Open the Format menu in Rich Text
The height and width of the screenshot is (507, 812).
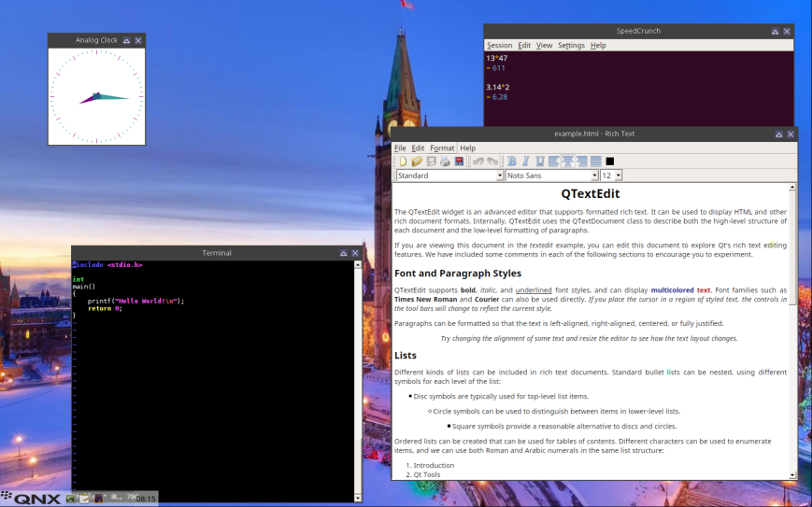click(442, 148)
